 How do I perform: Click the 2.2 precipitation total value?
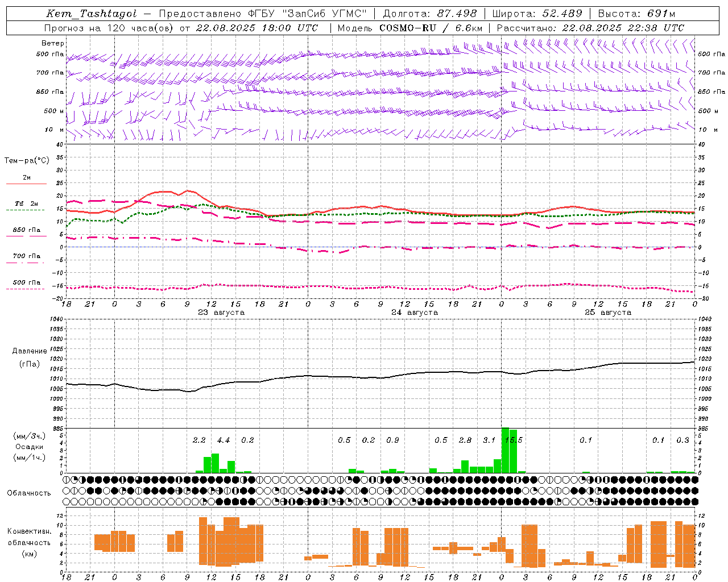(x=199, y=440)
